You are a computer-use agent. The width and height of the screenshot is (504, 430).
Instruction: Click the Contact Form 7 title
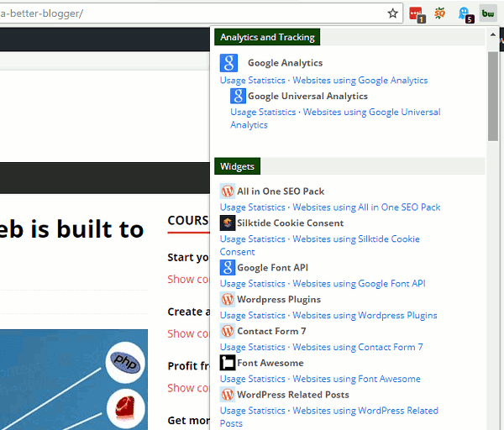271,332
